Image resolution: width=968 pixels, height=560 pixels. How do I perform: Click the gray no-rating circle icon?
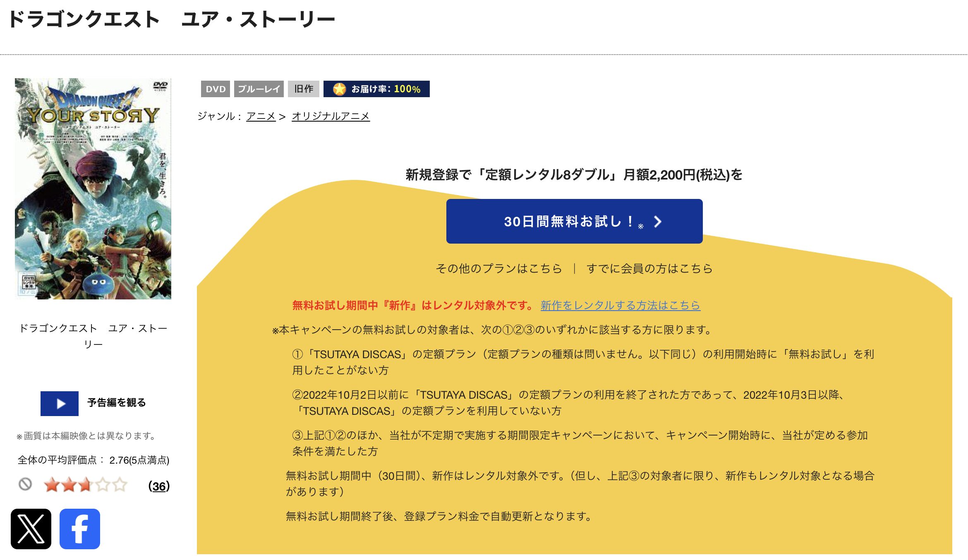[x=25, y=484]
